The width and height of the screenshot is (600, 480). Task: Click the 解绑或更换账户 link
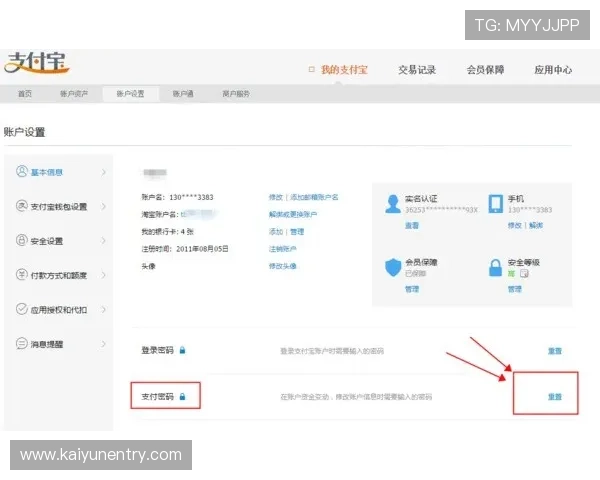coord(293,214)
